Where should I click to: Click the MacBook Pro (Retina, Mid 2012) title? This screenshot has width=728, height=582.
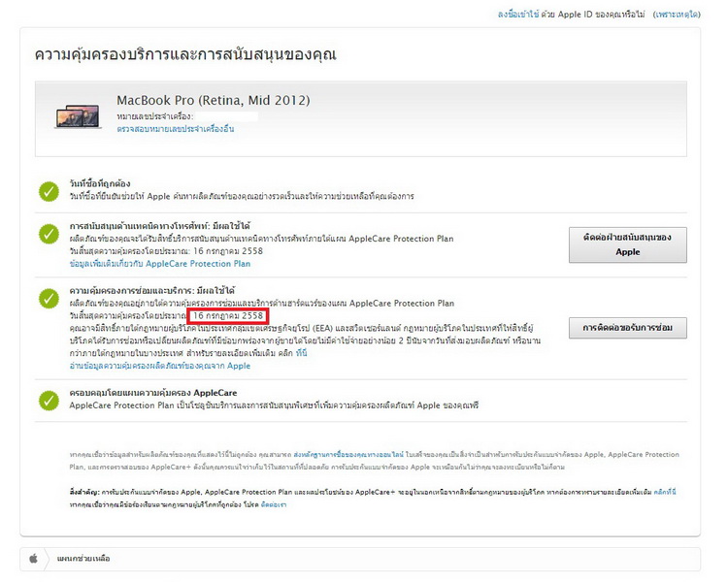[214, 100]
